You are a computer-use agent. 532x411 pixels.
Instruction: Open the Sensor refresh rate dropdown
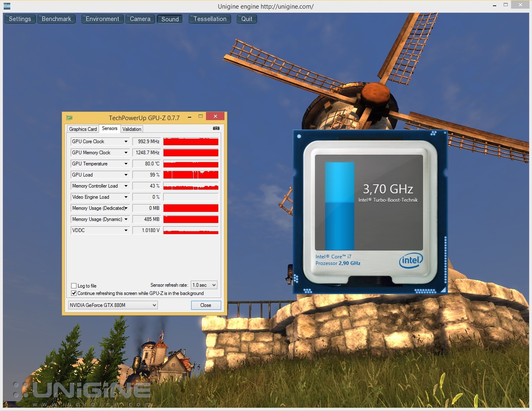[204, 285]
